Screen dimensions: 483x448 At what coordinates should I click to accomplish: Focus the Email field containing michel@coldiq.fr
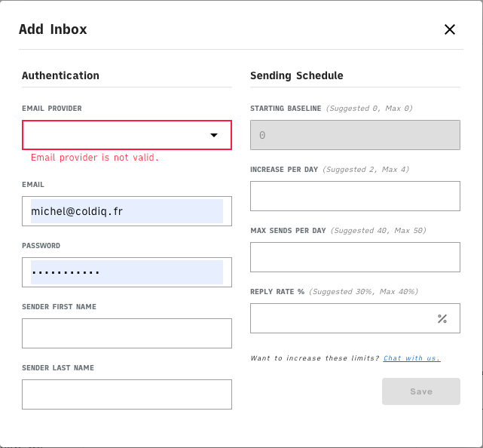127,211
